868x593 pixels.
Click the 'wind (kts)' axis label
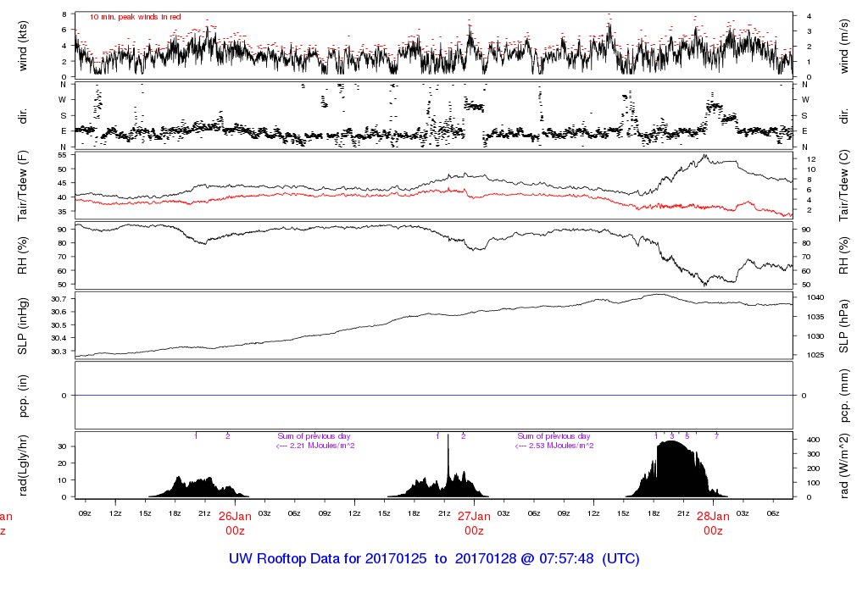(23, 46)
